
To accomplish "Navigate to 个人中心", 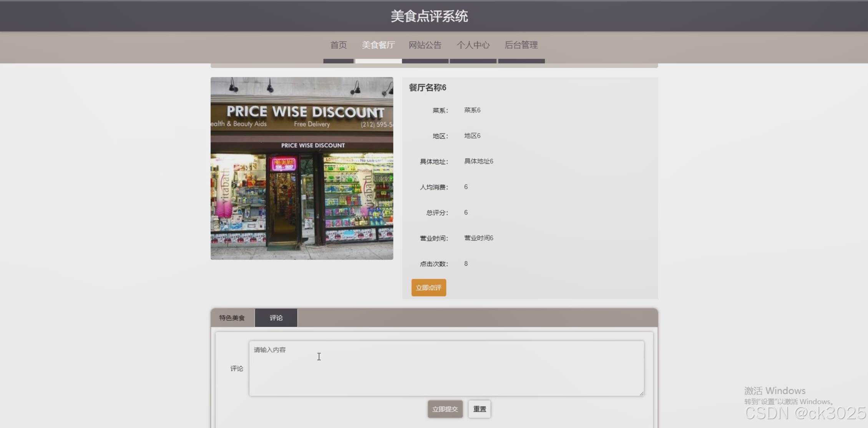I will point(473,45).
